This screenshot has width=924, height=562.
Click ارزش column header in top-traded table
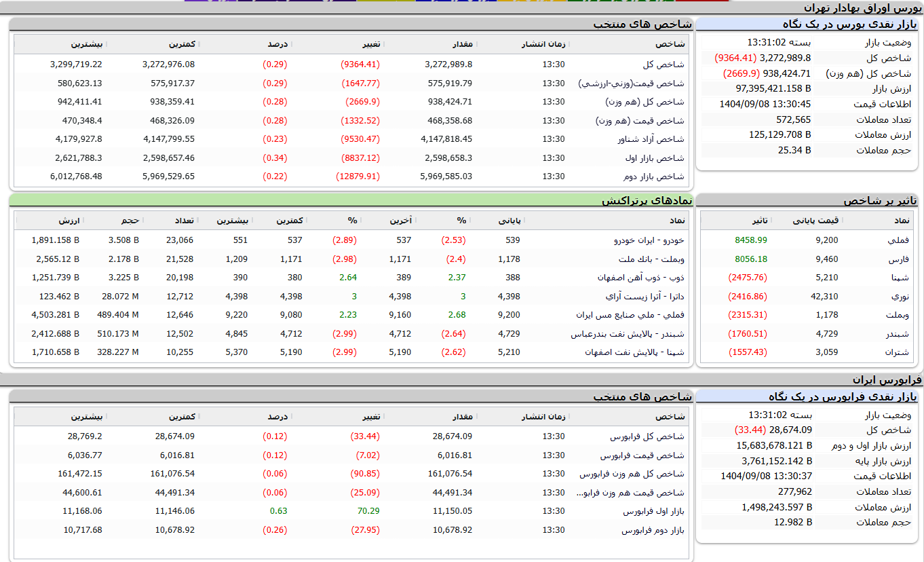click(69, 221)
